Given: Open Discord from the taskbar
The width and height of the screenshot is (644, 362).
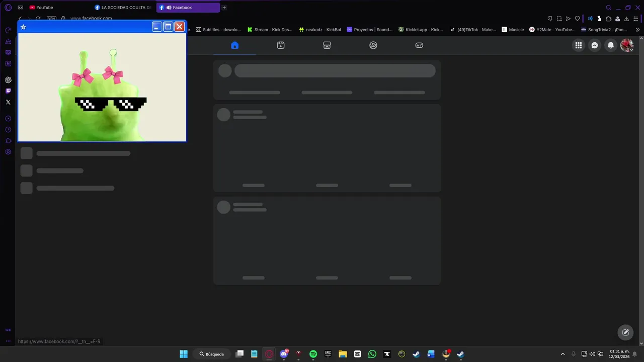Looking at the screenshot, I should (x=284, y=354).
